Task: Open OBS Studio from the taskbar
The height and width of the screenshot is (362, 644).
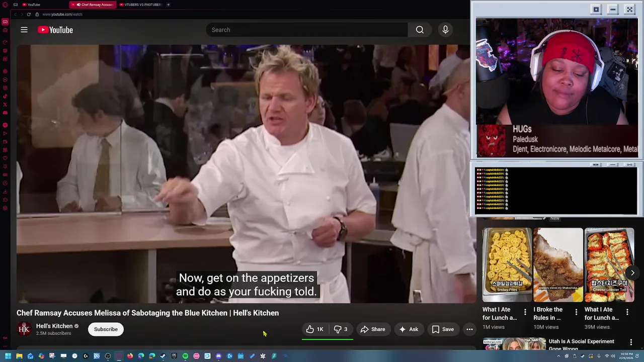Action: tap(108, 356)
